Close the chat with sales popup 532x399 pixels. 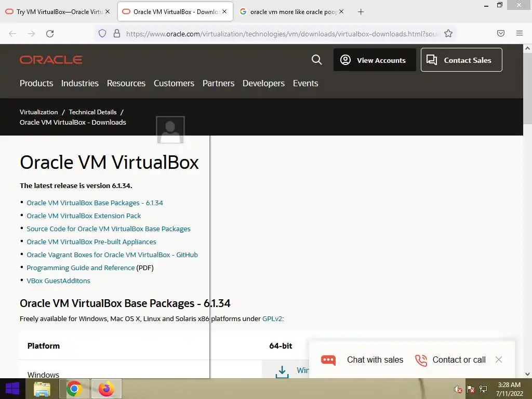(498, 360)
